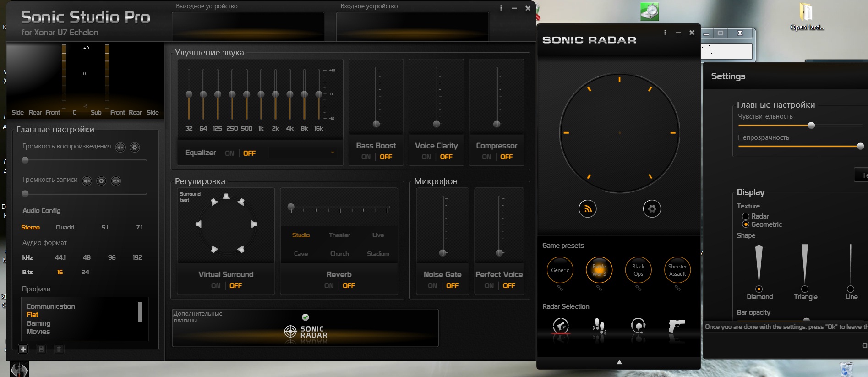The image size is (868, 377).
Task: Open Sonic Radar settings gear button
Action: click(x=651, y=209)
